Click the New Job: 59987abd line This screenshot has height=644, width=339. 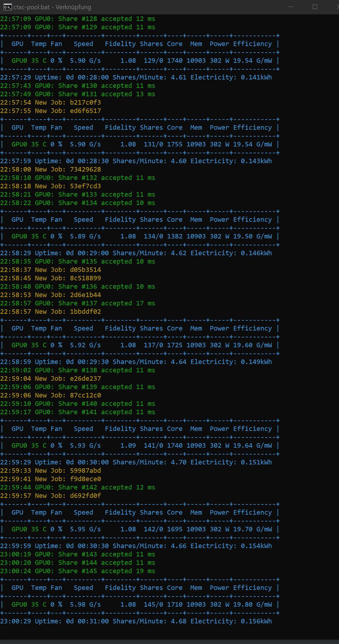[51, 471]
